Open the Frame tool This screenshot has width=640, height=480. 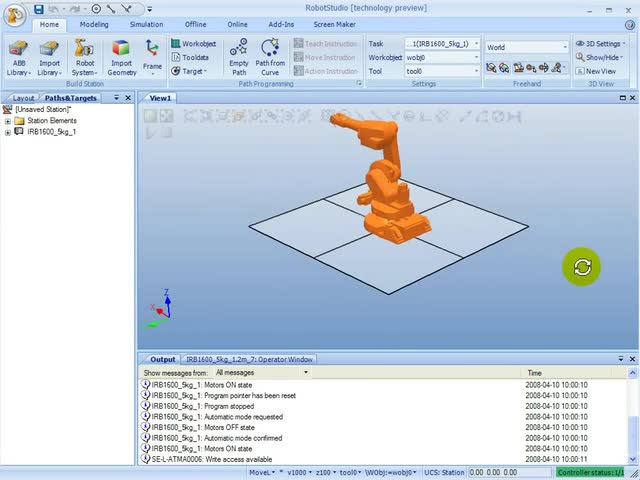(x=152, y=58)
